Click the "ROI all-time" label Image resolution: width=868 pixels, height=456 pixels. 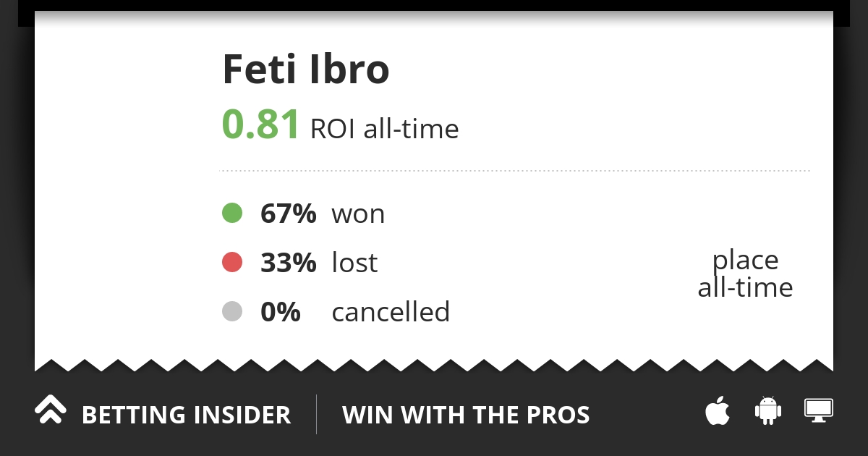click(x=384, y=130)
